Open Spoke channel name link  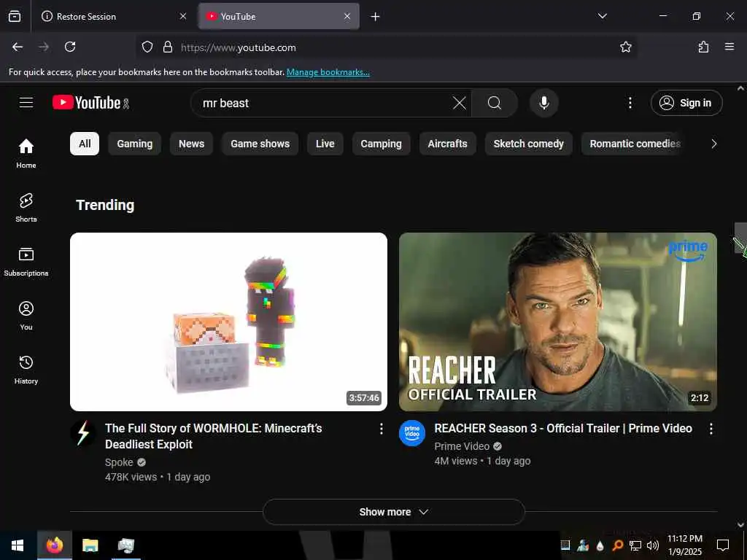tap(119, 462)
